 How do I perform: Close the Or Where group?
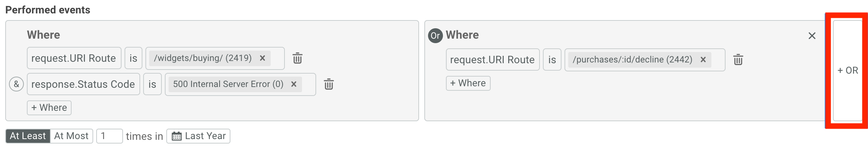pos(812,36)
